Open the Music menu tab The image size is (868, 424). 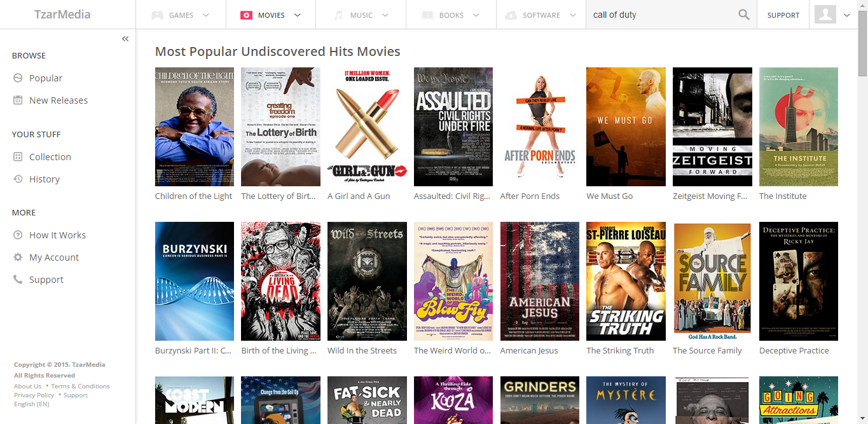(x=361, y=15)
